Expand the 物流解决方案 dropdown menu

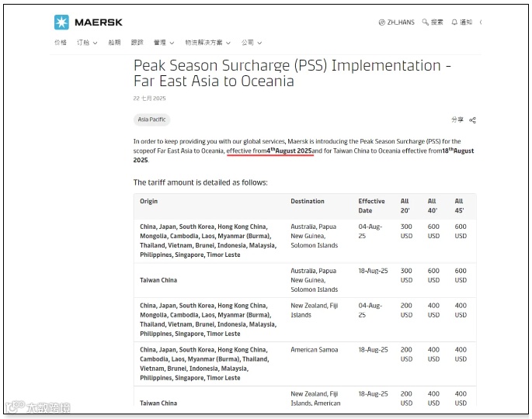[207, 43]
